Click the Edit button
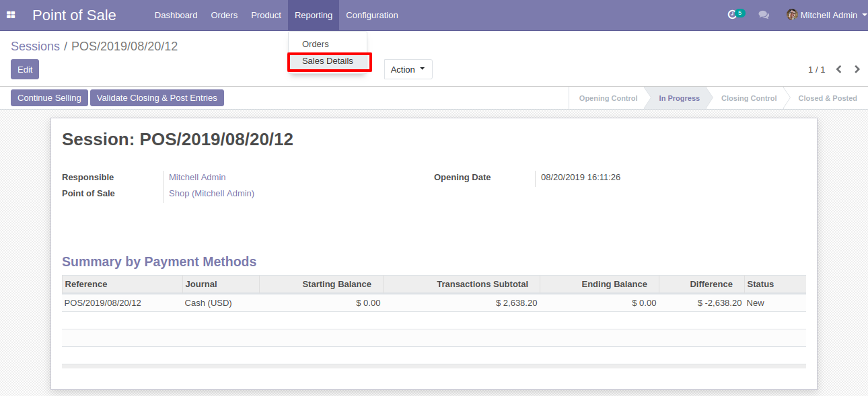This screenshot has width=868, height=396. [25, 69]
